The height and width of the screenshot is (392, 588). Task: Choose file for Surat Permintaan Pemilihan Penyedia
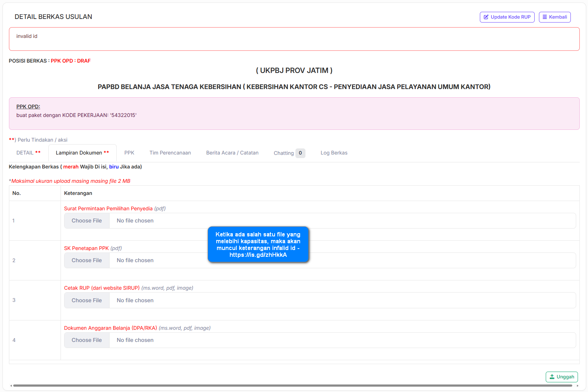tap(87, 221)
